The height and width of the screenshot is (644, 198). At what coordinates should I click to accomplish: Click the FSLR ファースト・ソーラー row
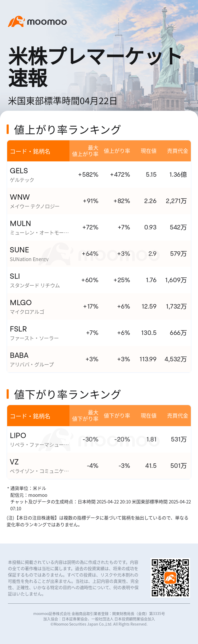(x=99, y=333)
